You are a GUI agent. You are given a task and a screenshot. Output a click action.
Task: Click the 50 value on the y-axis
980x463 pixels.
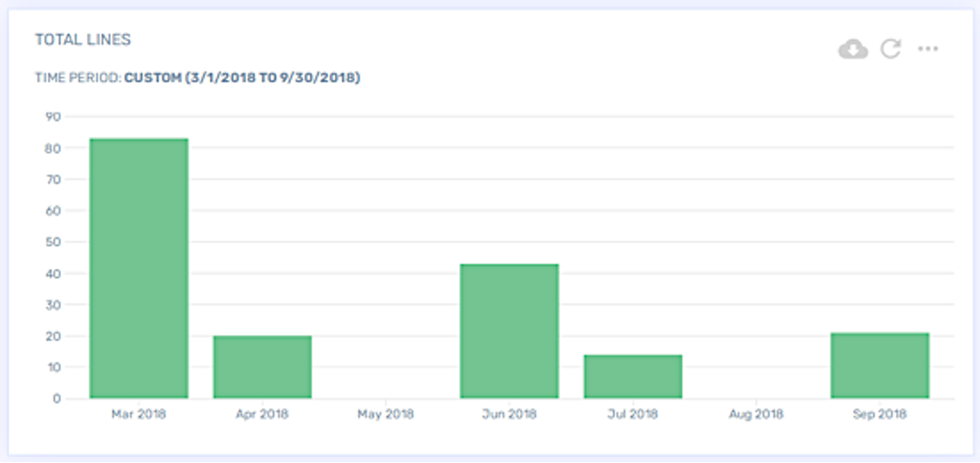53,242
